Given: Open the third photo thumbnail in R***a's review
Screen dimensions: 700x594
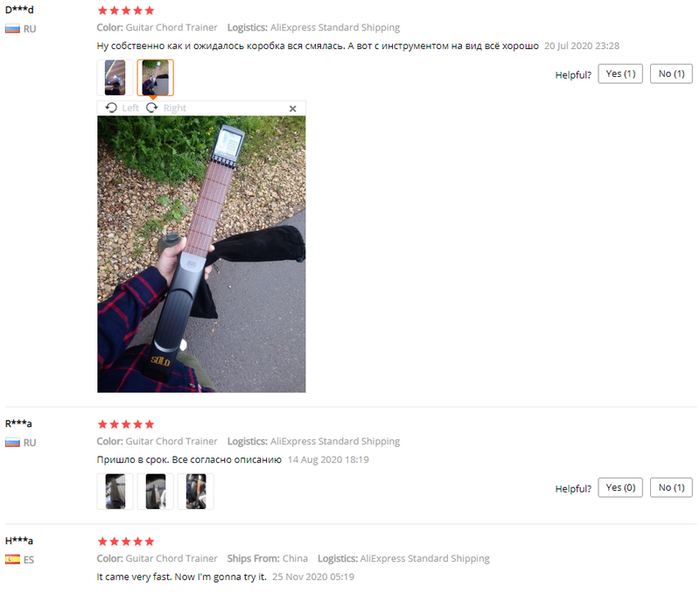Looking at the screenshot, I should [x=196, y=492].
